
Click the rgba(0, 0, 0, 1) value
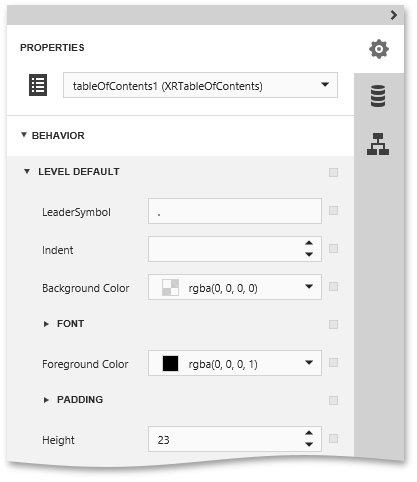click(223, 364)
